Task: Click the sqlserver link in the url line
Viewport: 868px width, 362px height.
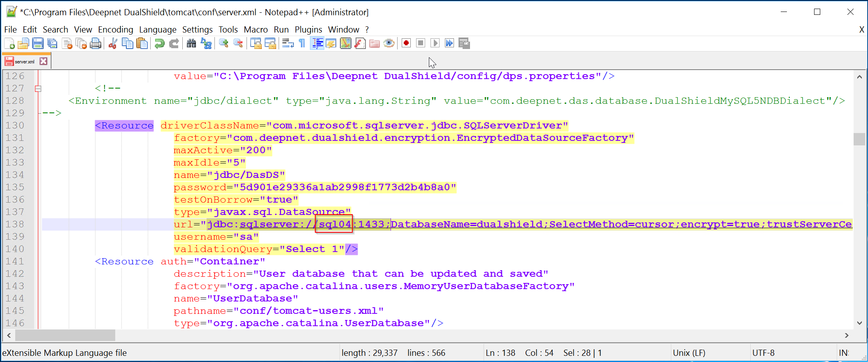Action: (x=269, y=224)
